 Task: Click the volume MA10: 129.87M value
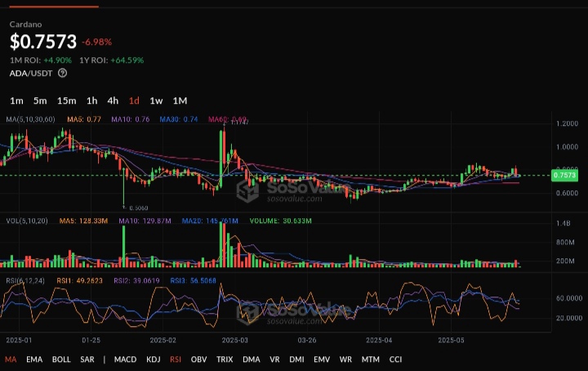[145, 221]
